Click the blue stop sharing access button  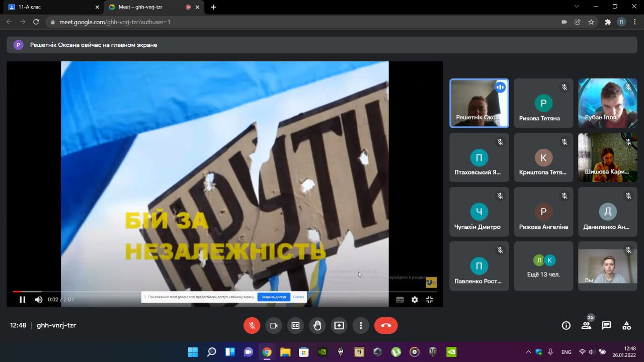[274, 297]
